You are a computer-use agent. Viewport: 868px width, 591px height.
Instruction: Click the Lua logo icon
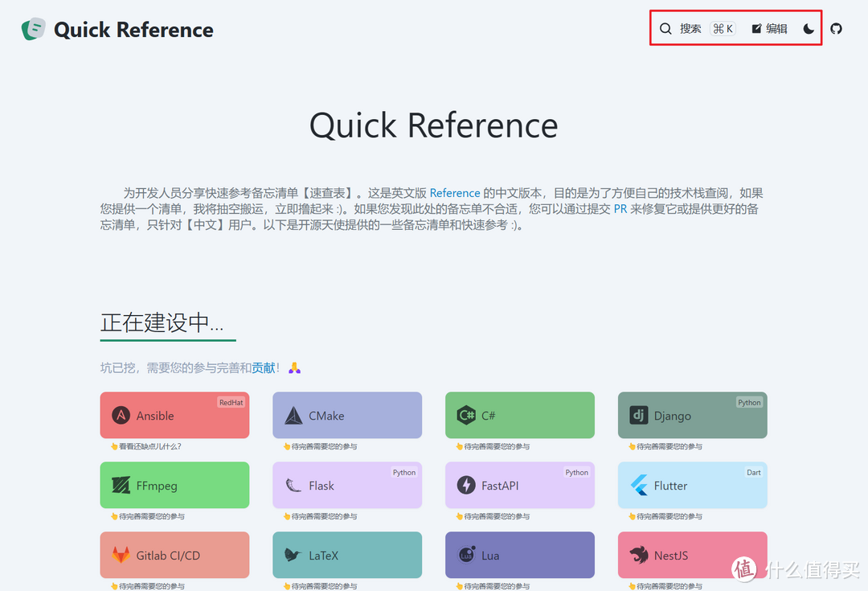[466, 555]
